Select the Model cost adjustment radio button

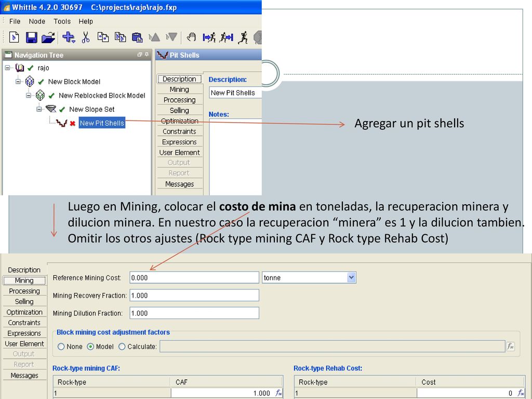(x=90, y=347)
